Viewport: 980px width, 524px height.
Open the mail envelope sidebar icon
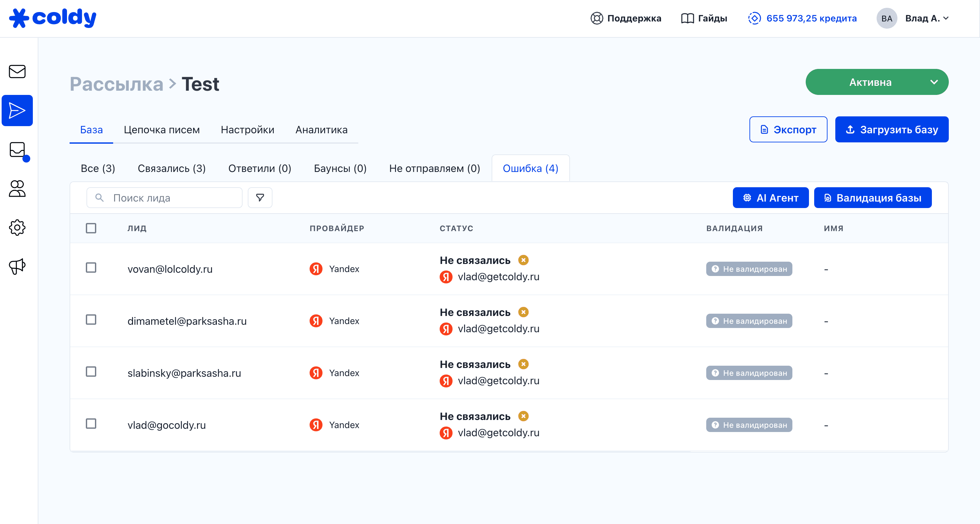(x=17, y=72)
